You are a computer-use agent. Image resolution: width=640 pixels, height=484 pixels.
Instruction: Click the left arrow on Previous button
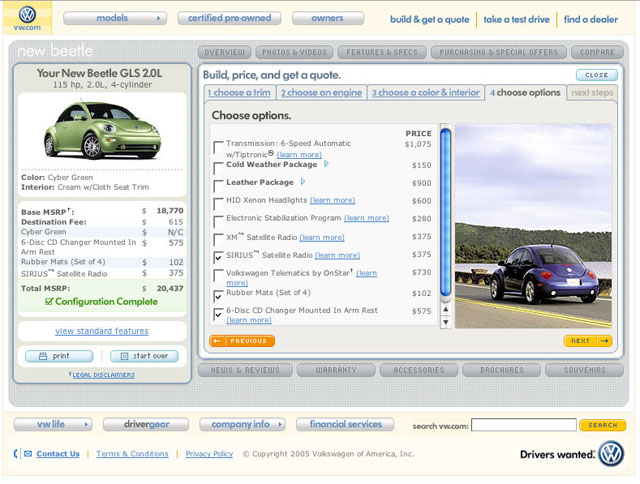[217, 341]
